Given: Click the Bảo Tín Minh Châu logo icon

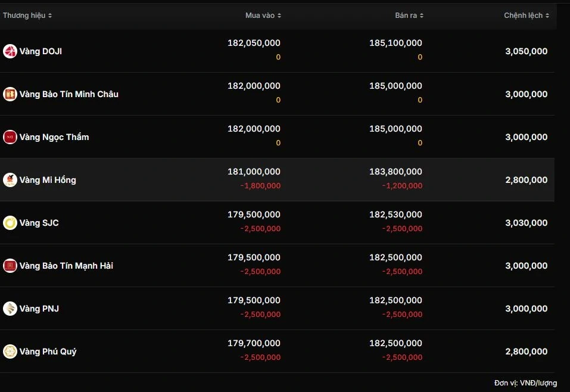Looking at the screenshot, I should [x=10, y=94].
